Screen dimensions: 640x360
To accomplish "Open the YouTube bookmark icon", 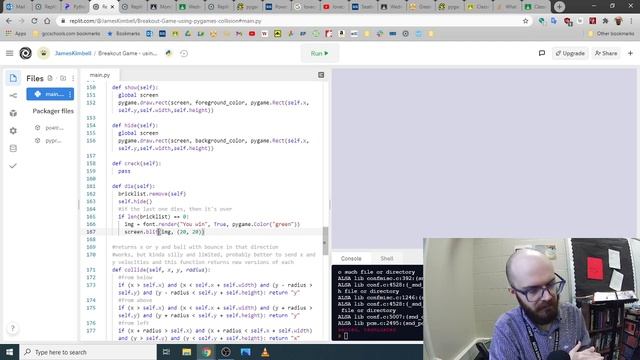I will (252, 34).
